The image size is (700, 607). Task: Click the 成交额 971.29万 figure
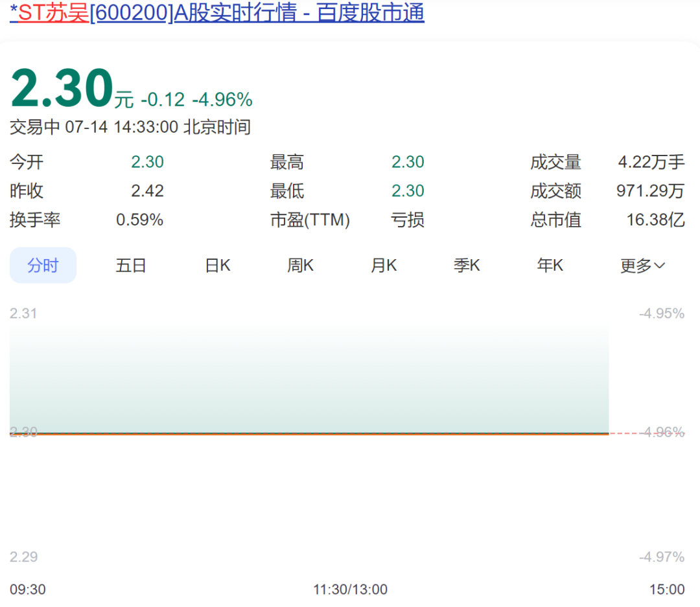point(650,191)
